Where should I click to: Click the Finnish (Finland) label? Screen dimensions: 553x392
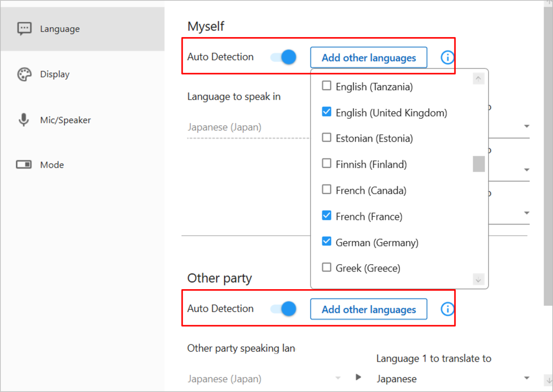[371, 164]
